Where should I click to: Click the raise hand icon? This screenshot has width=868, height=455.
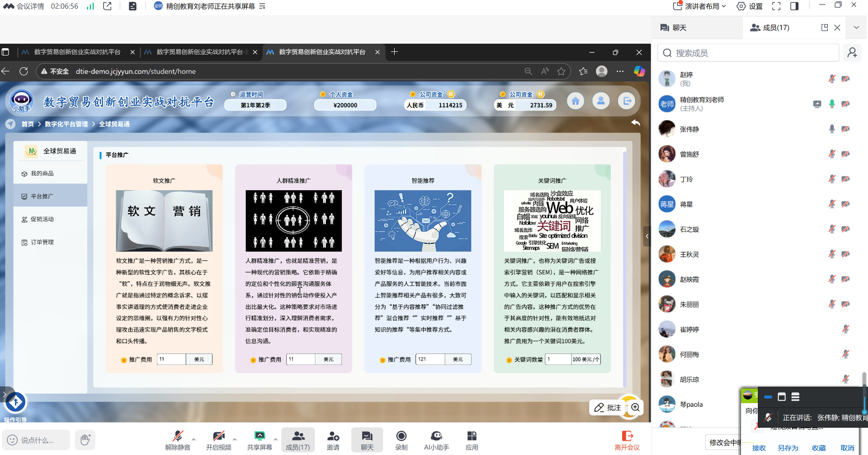point(85,440)
